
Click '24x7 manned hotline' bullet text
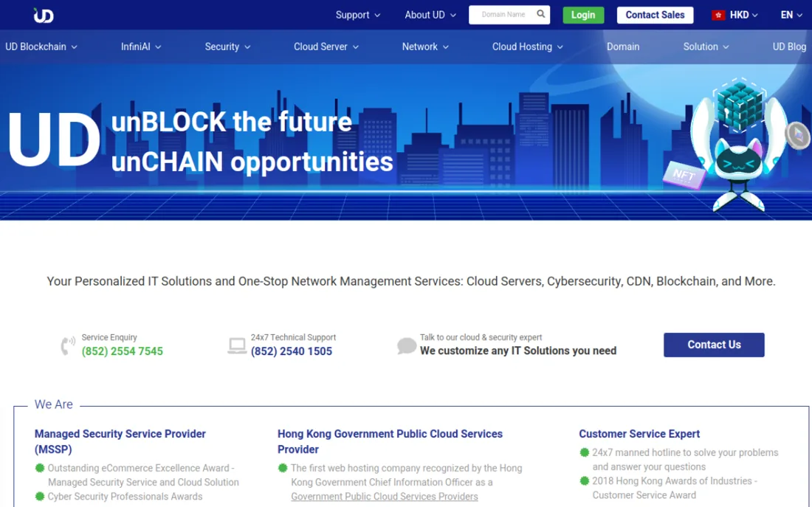tap(685, 459)
